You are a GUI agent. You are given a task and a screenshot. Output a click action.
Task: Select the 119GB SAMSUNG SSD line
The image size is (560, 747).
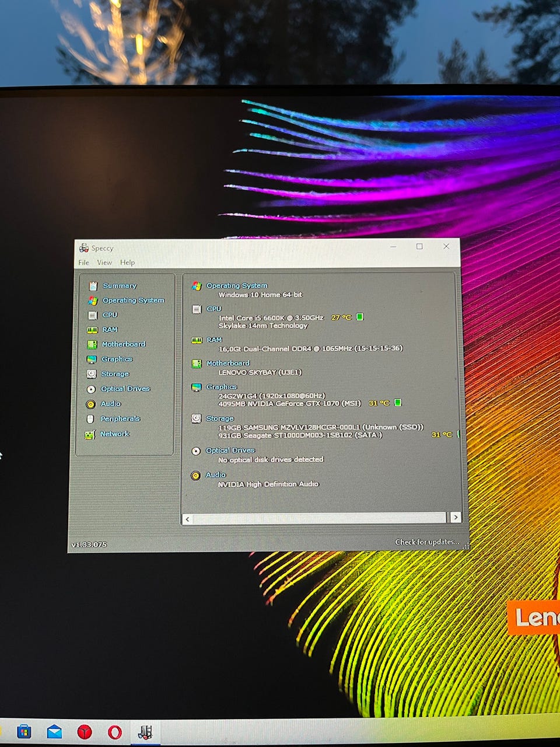[x=321, y=427]
